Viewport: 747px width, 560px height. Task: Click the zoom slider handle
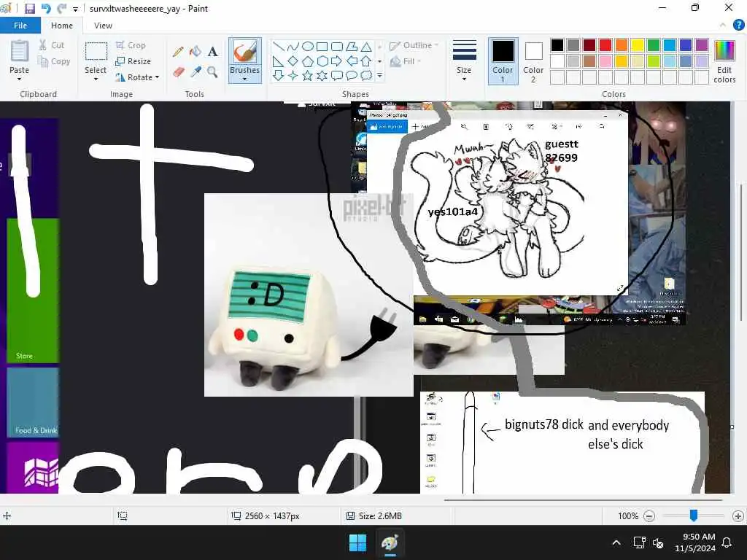click(694, 516)
